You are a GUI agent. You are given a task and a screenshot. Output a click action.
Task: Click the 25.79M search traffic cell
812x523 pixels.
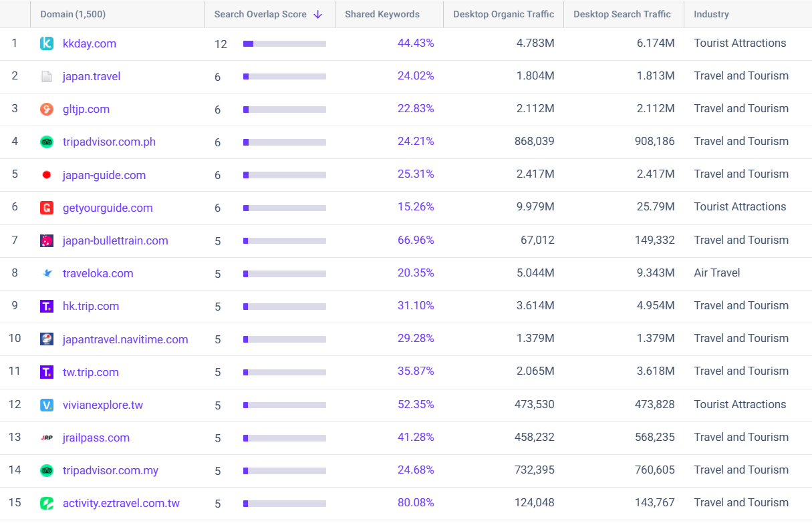coord(656,206)
